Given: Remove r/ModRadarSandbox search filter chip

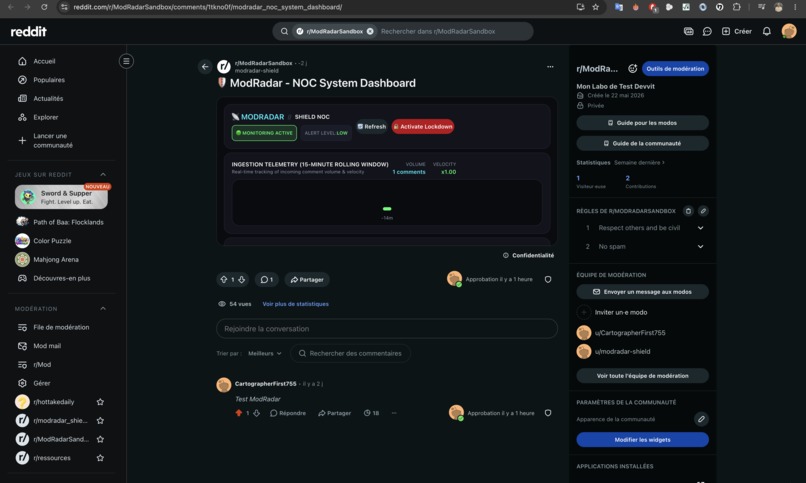Looking at the screenshot, I should (x=370, y=31).
